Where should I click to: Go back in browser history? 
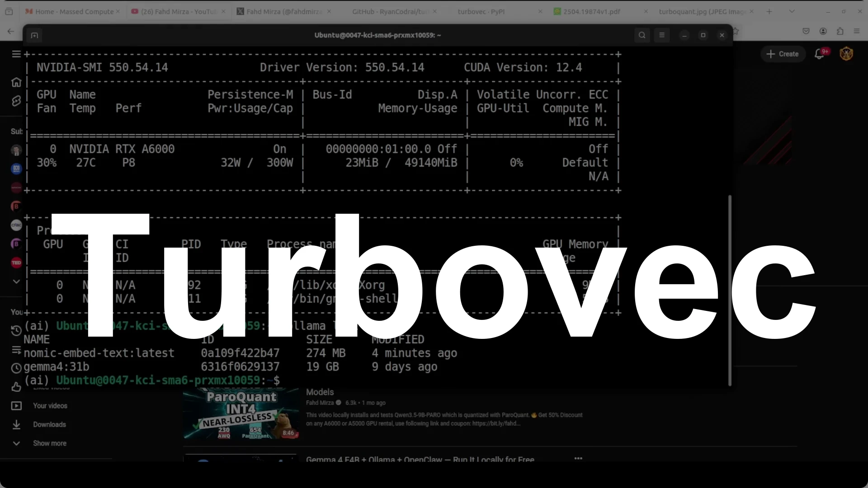point(11,31)
